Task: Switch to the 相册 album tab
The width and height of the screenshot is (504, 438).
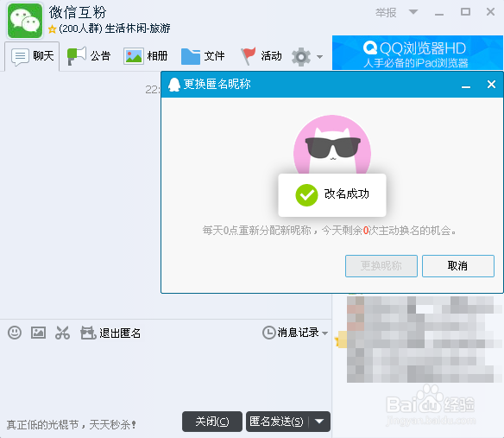Action: [146, 56]
